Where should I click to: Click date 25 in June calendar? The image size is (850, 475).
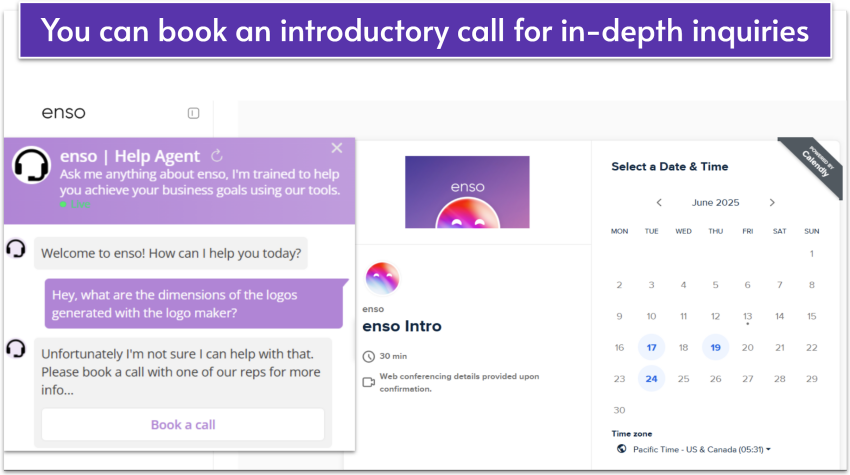pyautogui.click(x=684, y=378)
